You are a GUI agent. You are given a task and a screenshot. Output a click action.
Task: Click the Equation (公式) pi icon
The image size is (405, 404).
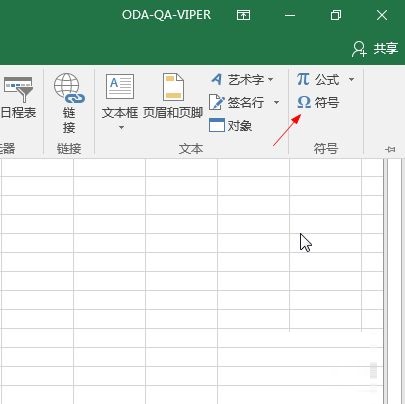point(303,79)
